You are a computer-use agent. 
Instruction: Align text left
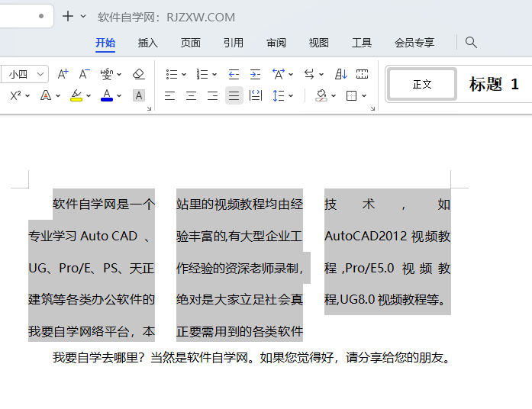pos(169,95)
